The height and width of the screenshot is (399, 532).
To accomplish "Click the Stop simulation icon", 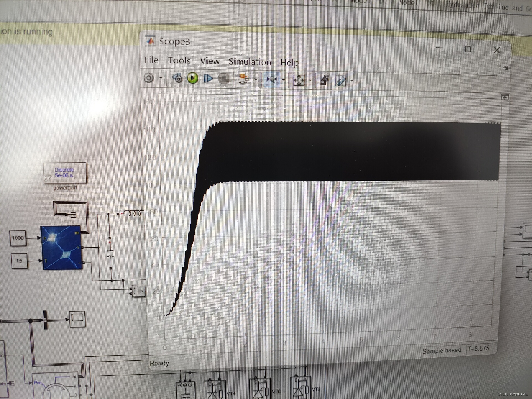I will point(224,79).
